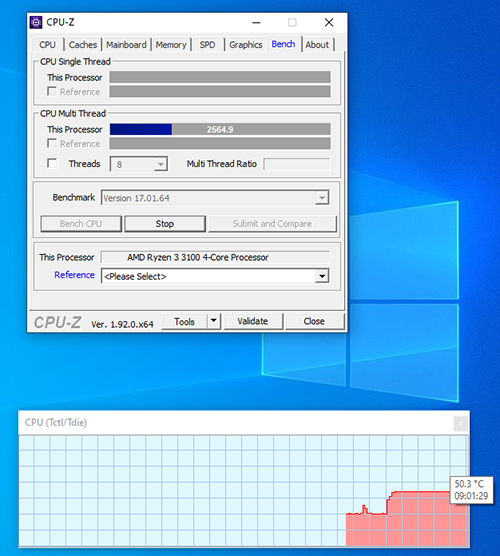Click Submit and Compare button

tap(272, 224)
